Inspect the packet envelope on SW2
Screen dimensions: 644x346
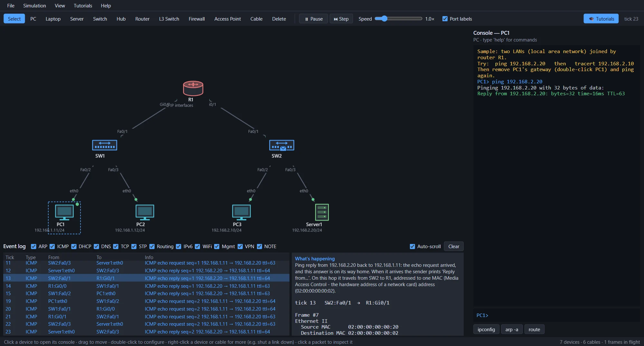coord(283,148)
